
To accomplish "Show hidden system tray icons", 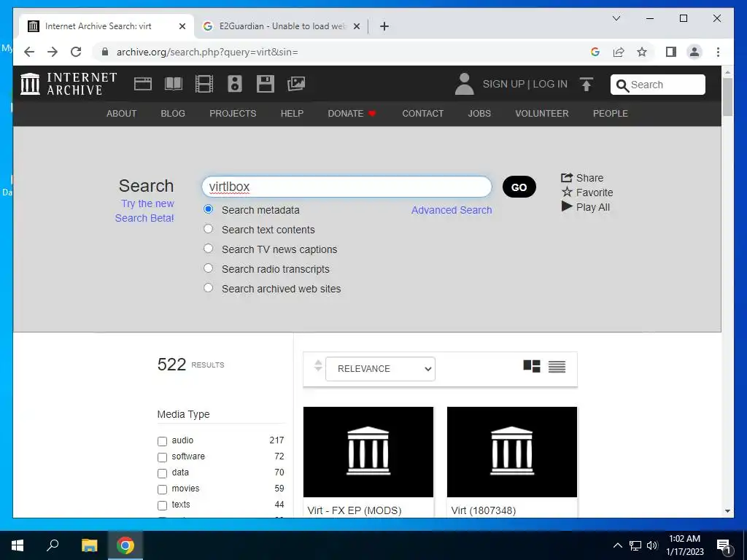I will [x=617, y=545].
